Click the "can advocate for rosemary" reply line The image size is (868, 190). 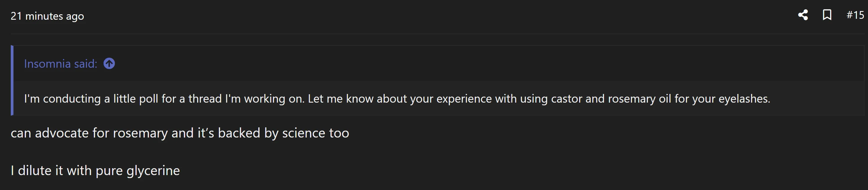(x=180, y=133)
